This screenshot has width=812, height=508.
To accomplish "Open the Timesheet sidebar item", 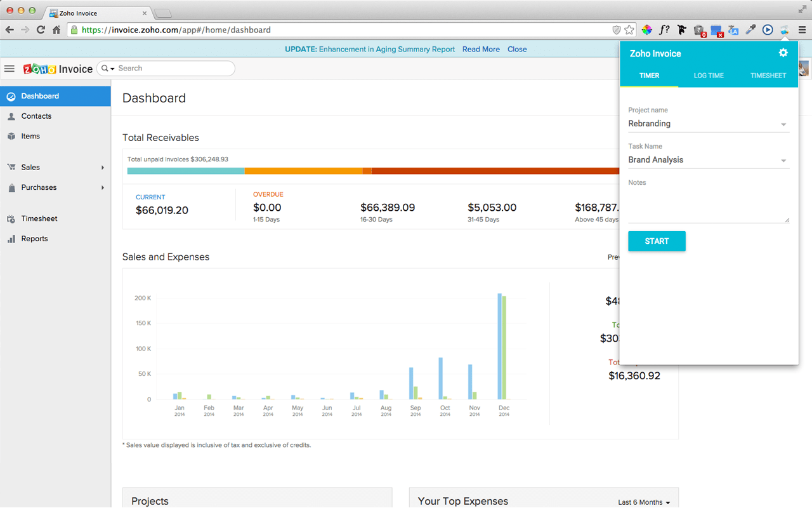I will (x=39, y=218).
